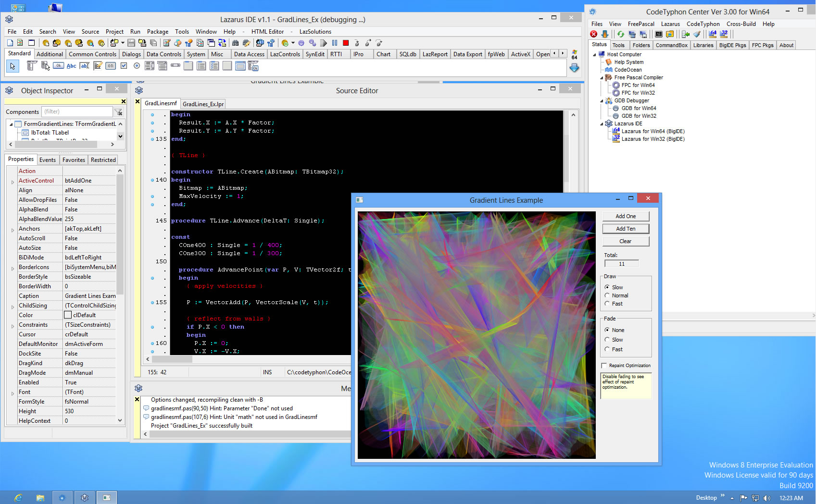Click the red Stop debugging icon
This screenshot has height=504, width=816.
pos(345,43)
